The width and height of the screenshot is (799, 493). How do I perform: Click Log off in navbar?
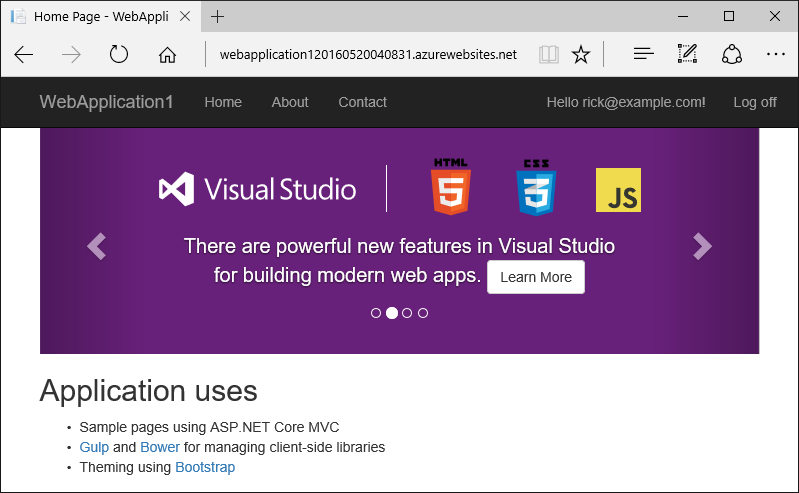pyautogui.click(x=755, y=102)
